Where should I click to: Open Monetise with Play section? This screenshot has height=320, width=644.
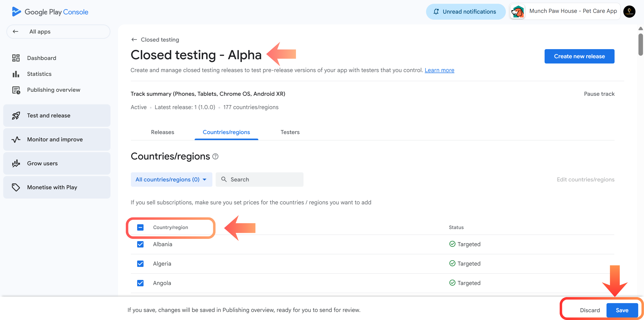coord(52,187)
